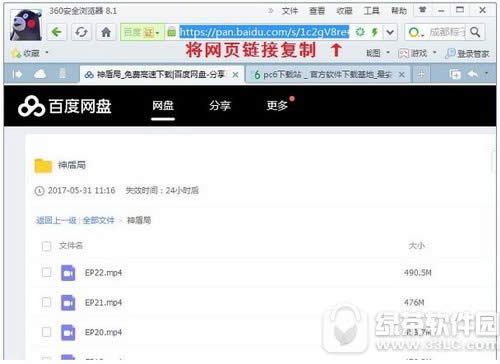This screenshot has height=364, width=500.
Task: Click the 文件名 column header
Action: pos(71,246)
